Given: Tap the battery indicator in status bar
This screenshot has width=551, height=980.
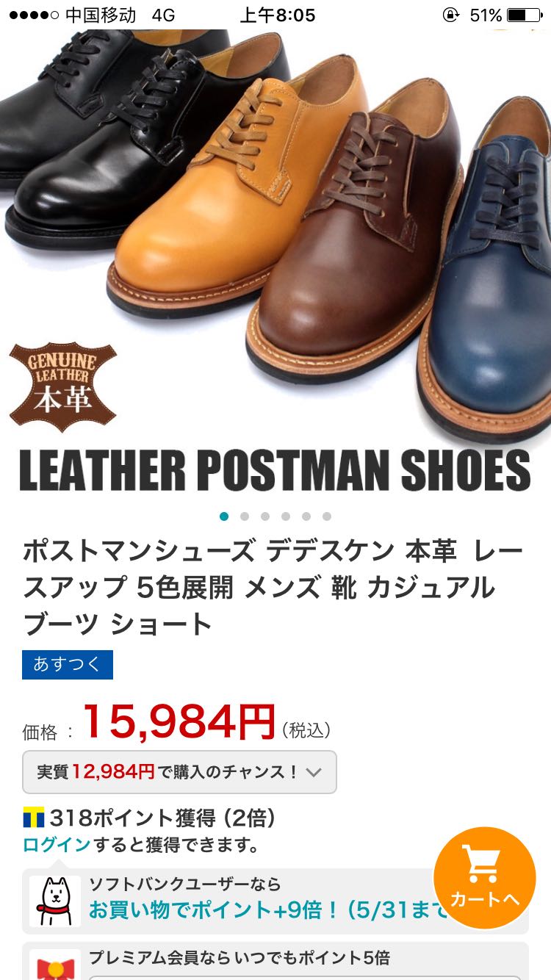Looking at the screenshot, I should point(525,15).
